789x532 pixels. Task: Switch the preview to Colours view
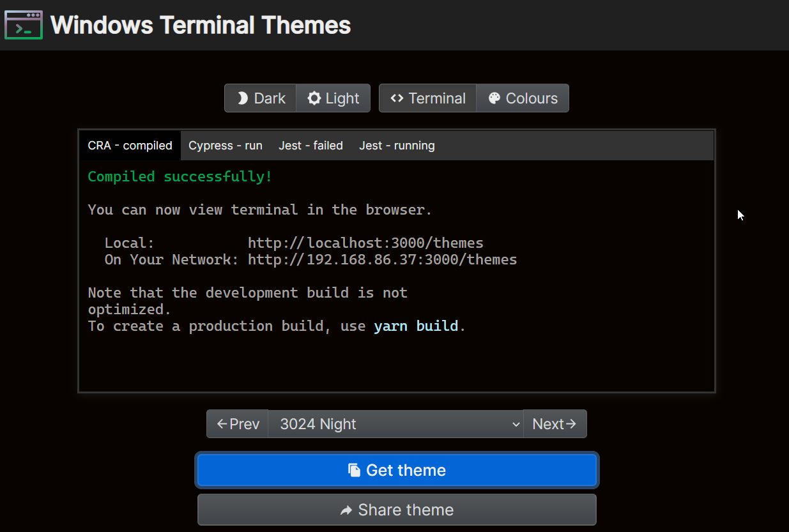523,98
